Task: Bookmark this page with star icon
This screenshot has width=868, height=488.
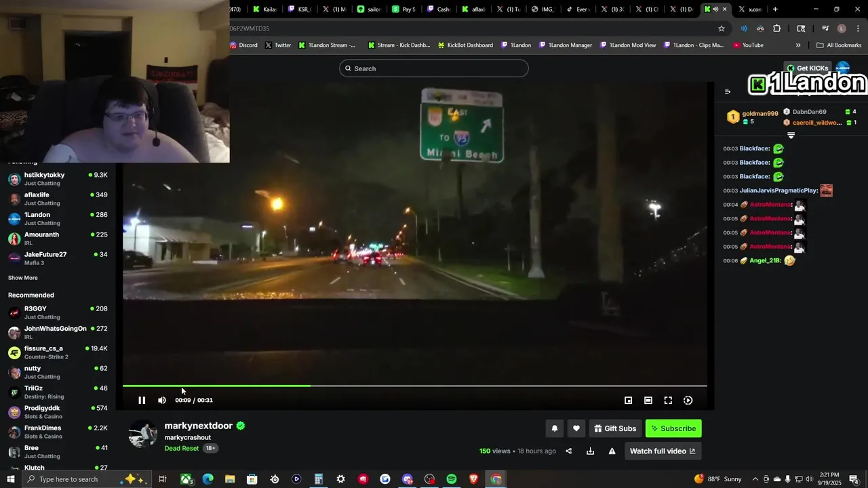Action: (x=722, y=28)
